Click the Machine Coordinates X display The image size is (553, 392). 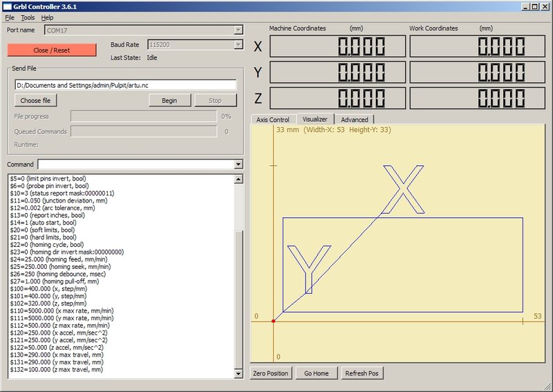[337, 46]
